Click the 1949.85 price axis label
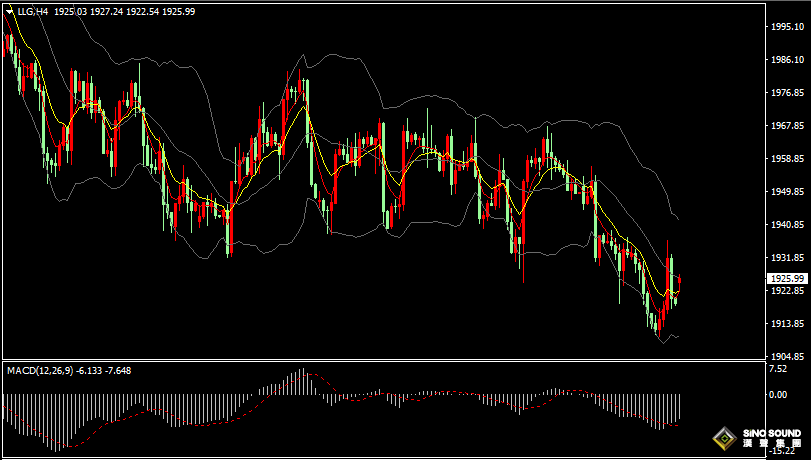This screenshot has width=811, height=460. (x=786, y=192)
